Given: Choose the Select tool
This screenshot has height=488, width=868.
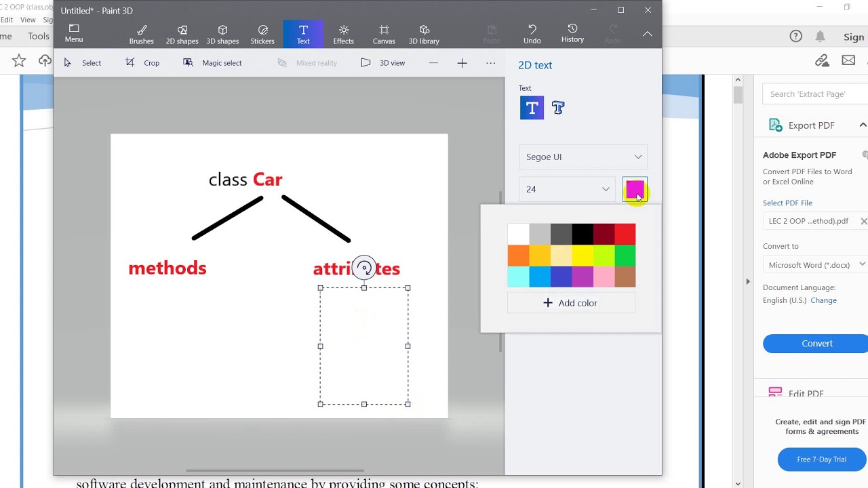Looking at the screenshot, I should pos(83,63).
